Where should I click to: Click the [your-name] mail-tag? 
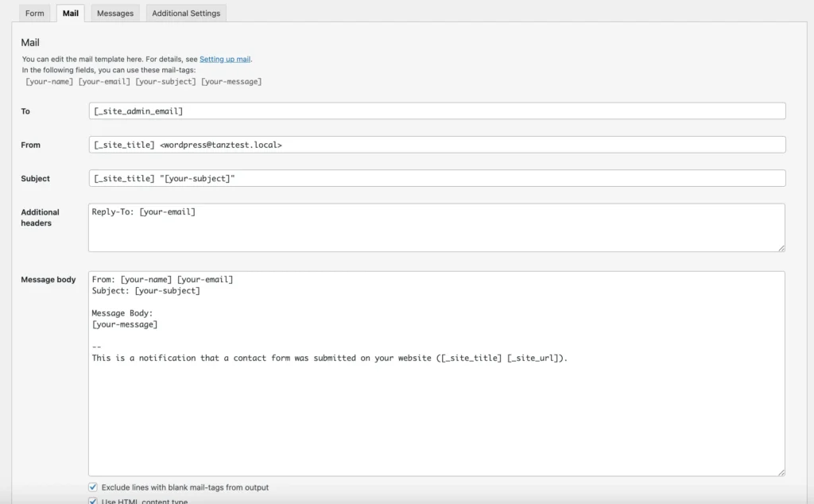coord(49,82)
